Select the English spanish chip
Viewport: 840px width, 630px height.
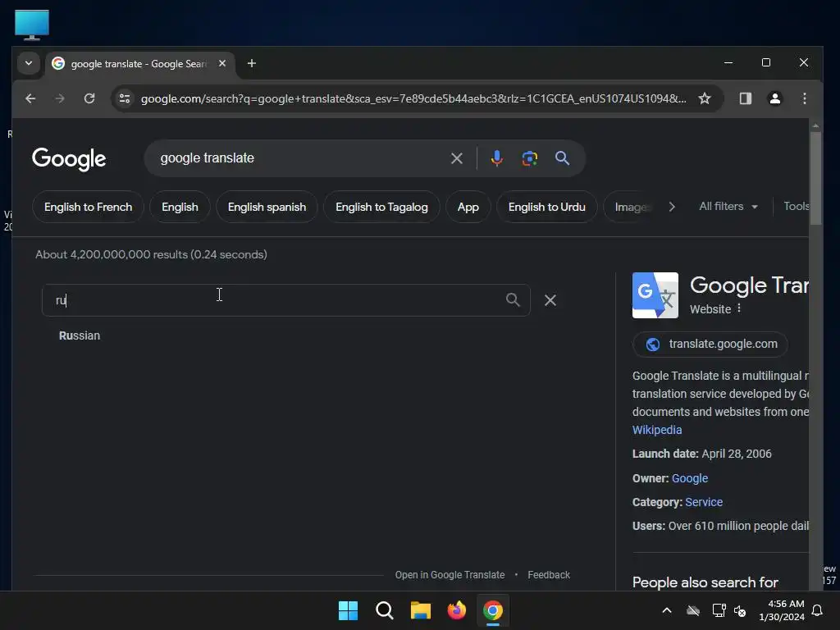[x=267, y=207]
